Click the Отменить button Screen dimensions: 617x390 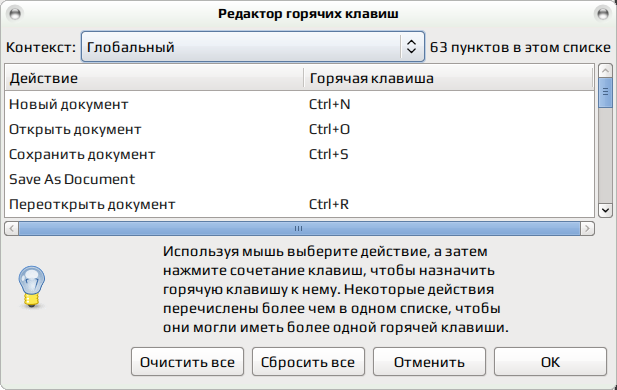tap(429, 362)
